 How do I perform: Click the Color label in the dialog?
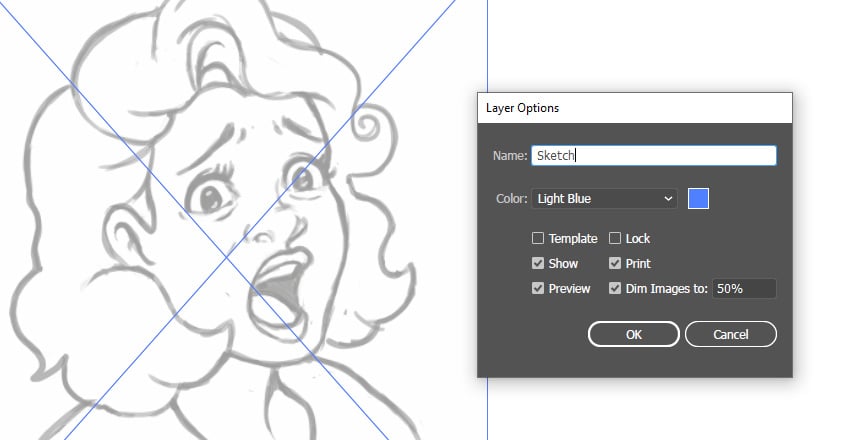(510, 198)
